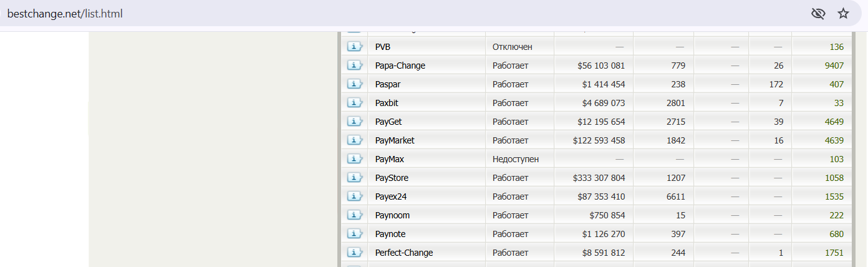Open the Paynote exchanger link
Screen dimensions: 868x267
(x=390, y=234)
